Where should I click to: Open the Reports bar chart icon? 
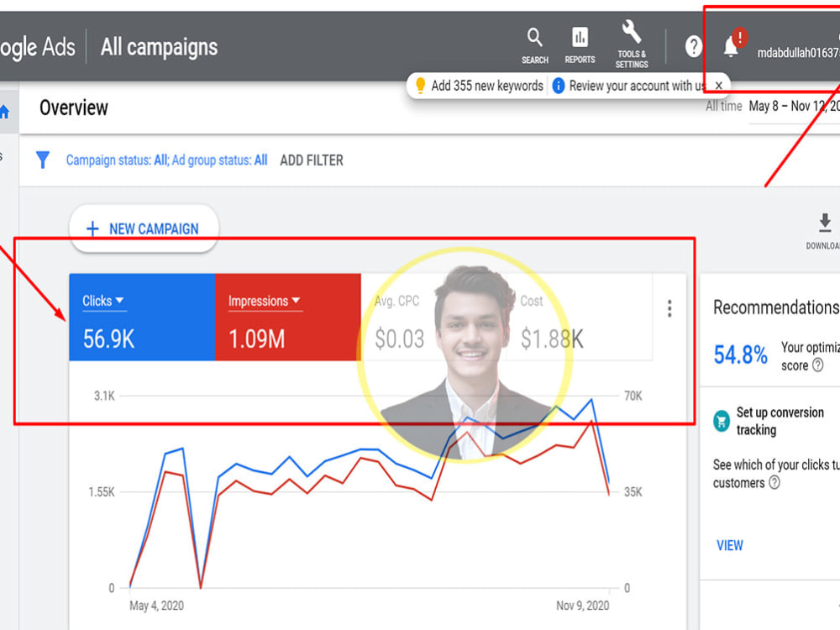580,38
